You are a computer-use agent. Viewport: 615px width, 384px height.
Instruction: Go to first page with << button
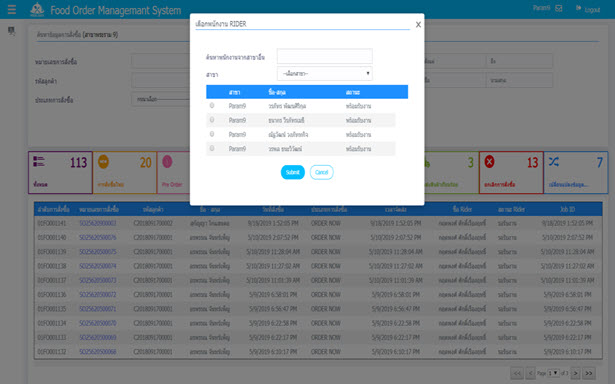coord(517,373)
